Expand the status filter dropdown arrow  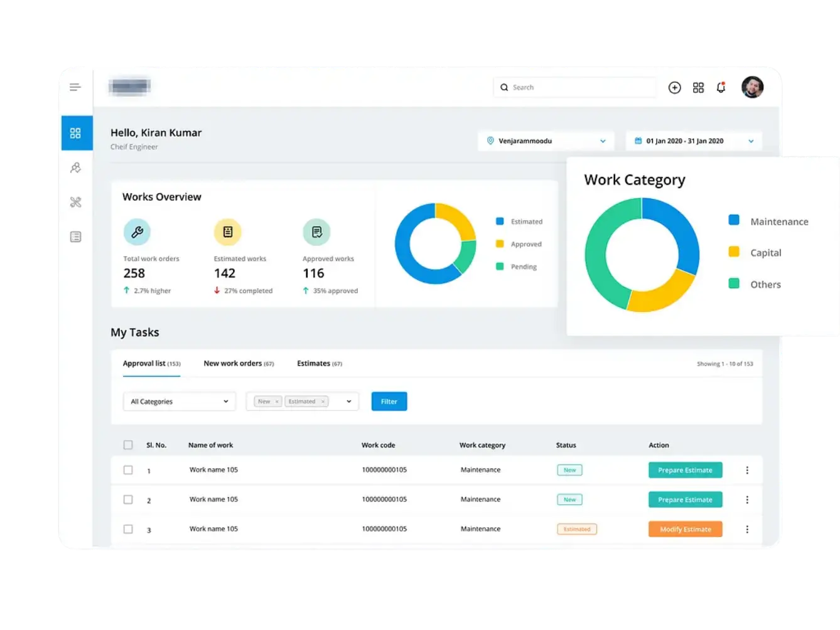[x=349, y=402]
